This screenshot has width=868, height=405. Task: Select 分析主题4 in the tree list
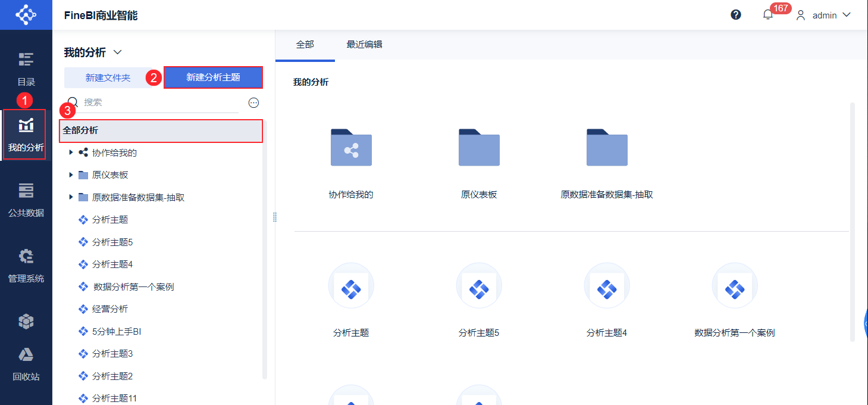tap(112, 264)
